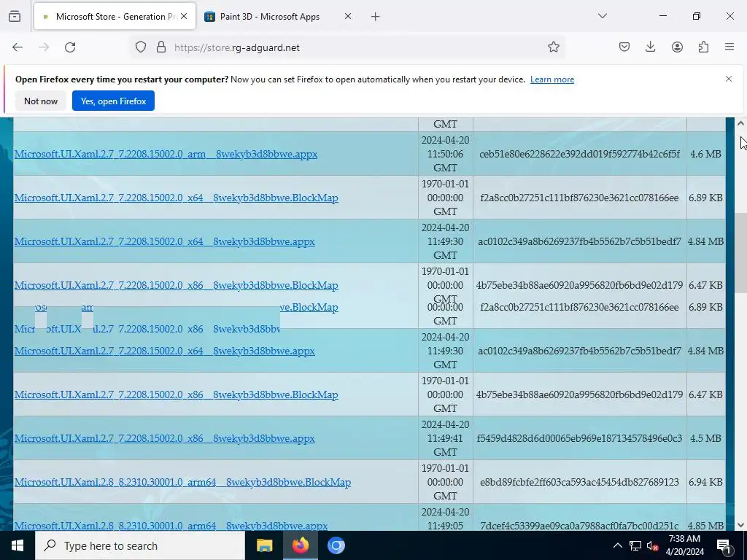Screen dimensions: 747x560
Task: Download Xaml.2.7 arm appx file
Action: (166, 154)
